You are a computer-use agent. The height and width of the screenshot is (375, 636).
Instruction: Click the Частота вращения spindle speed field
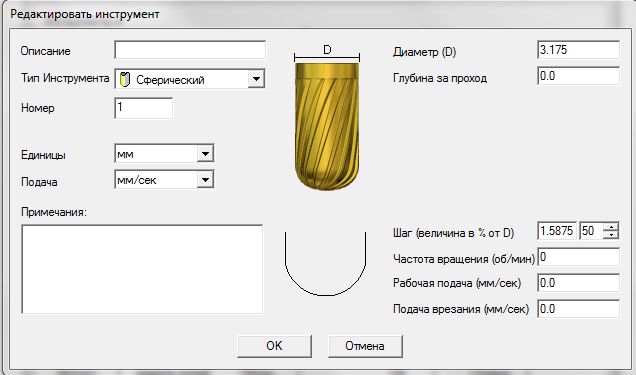578,257
